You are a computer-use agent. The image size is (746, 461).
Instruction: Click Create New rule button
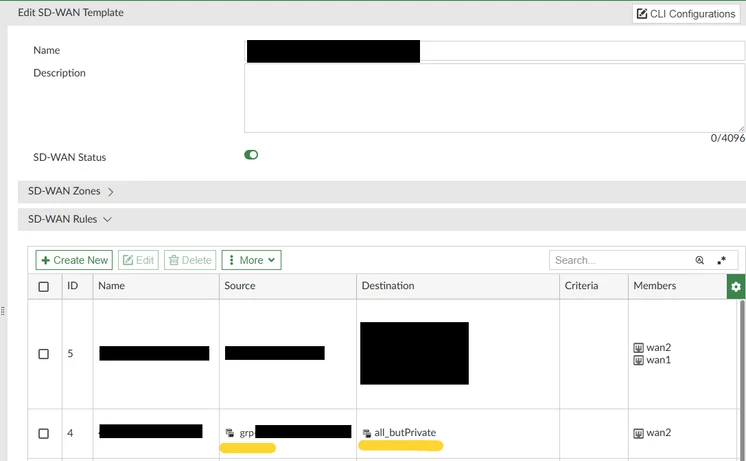point(74,260)
